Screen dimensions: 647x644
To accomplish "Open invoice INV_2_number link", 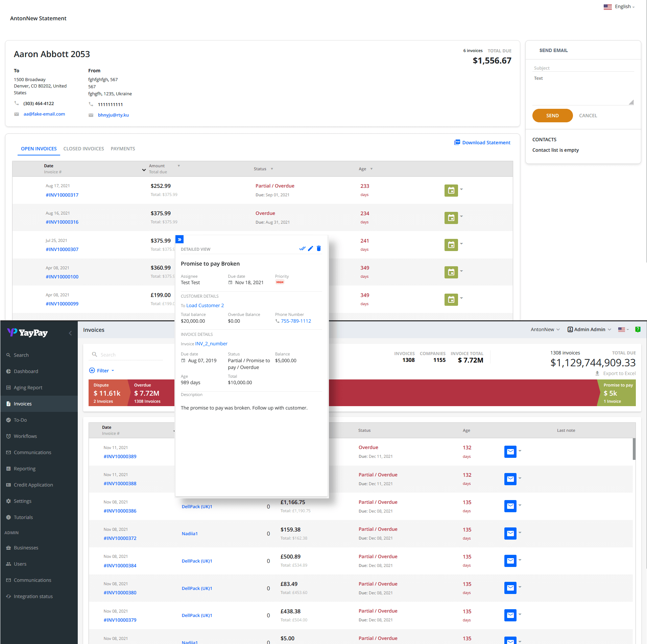I will (211, 344).
